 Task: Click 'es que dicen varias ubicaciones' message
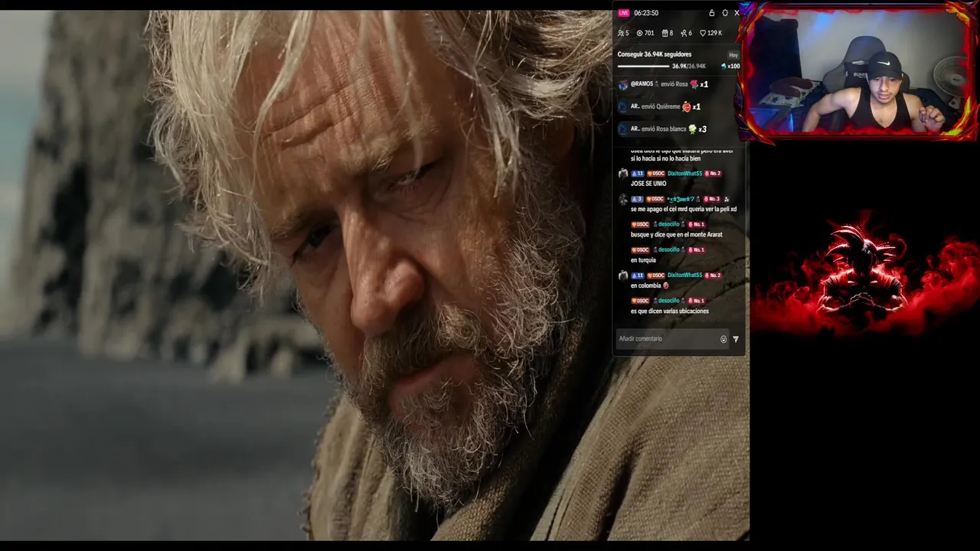point(670,311)
